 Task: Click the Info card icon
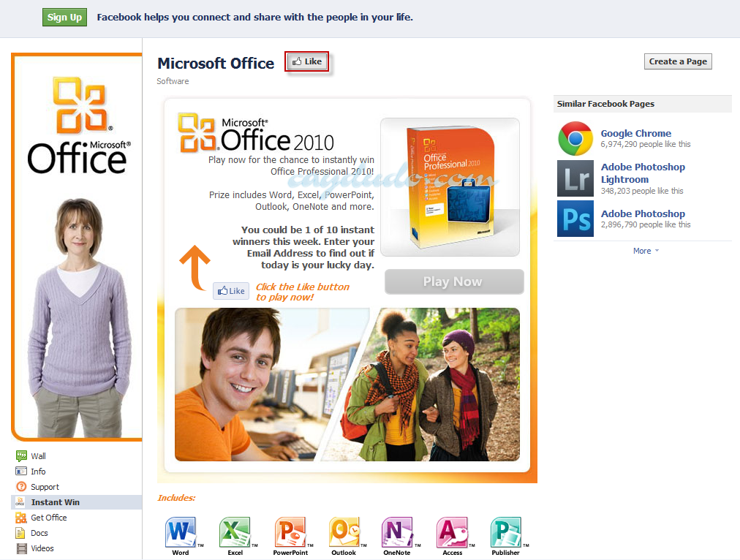point(21,472)
